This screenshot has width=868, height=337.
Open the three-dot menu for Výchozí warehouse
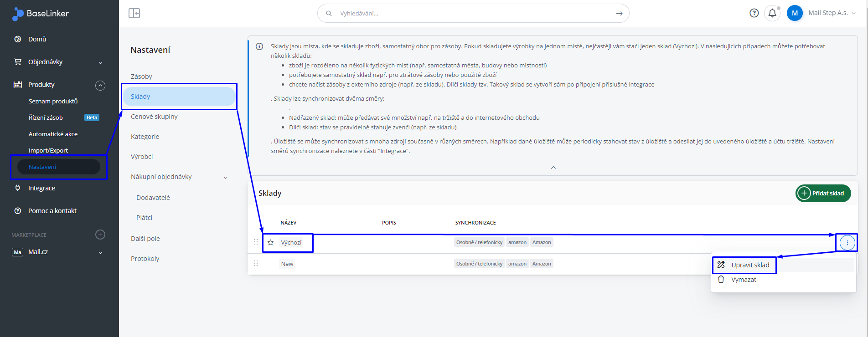point(847,243)
